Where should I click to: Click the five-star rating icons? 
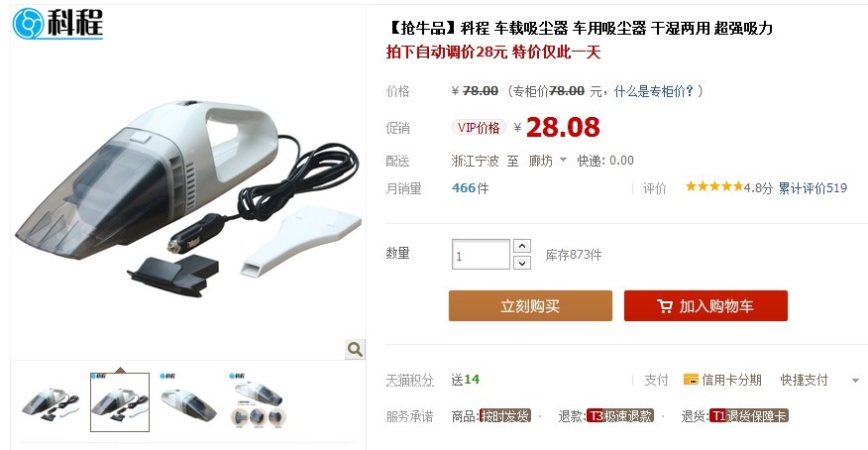pos(714,186)
